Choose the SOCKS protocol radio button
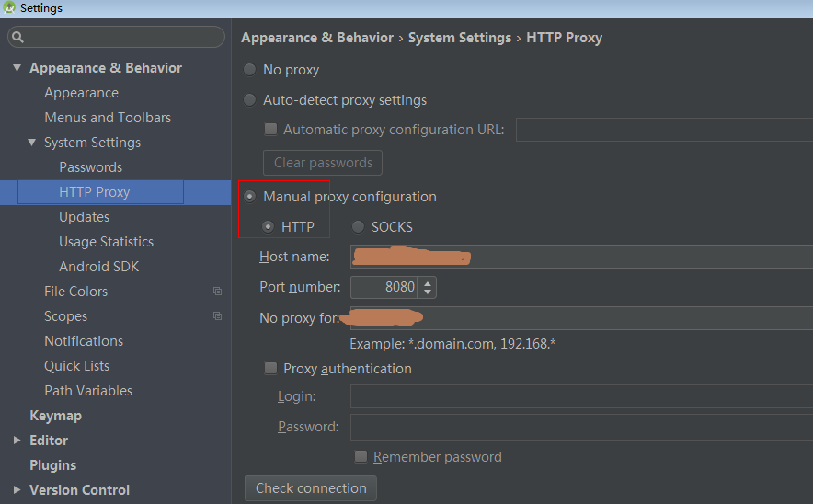The image size is (813, 504). (x=358, y=226)
